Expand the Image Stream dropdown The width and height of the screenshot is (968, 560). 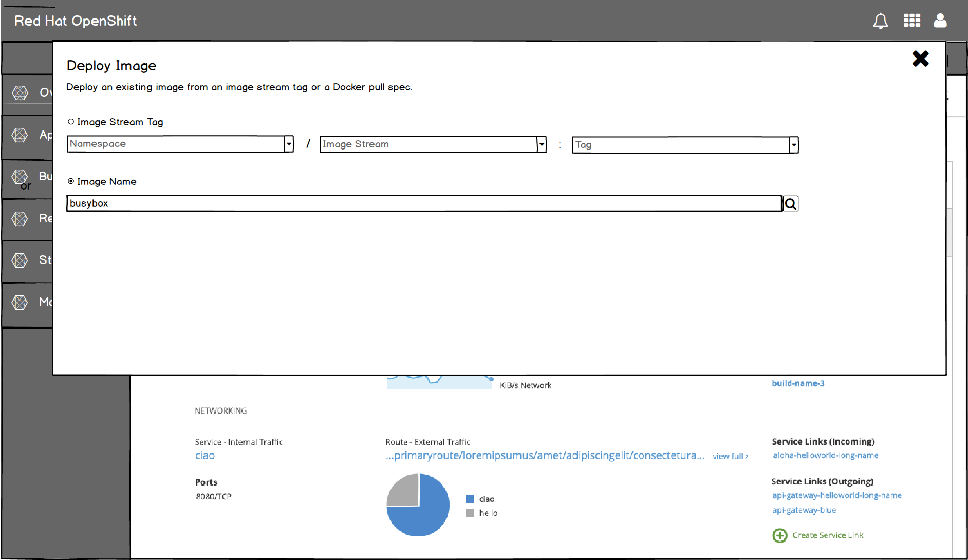542,144
